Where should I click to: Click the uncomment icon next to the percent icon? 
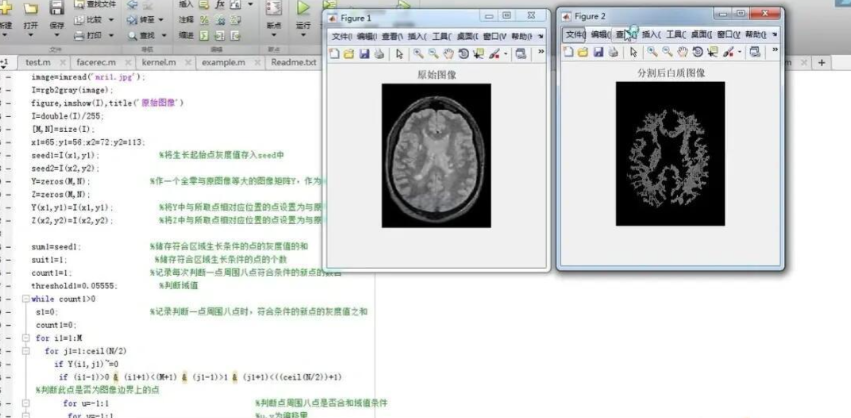(x=220, y=20)
